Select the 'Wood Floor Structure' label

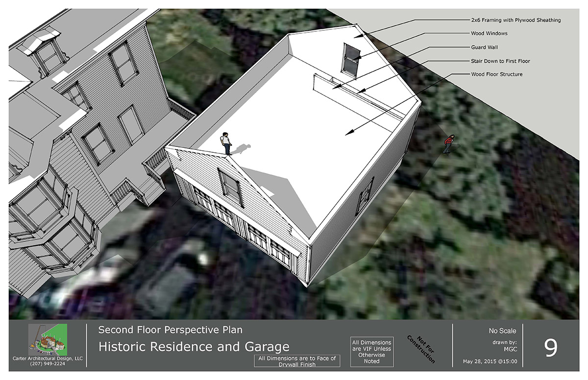496,74
